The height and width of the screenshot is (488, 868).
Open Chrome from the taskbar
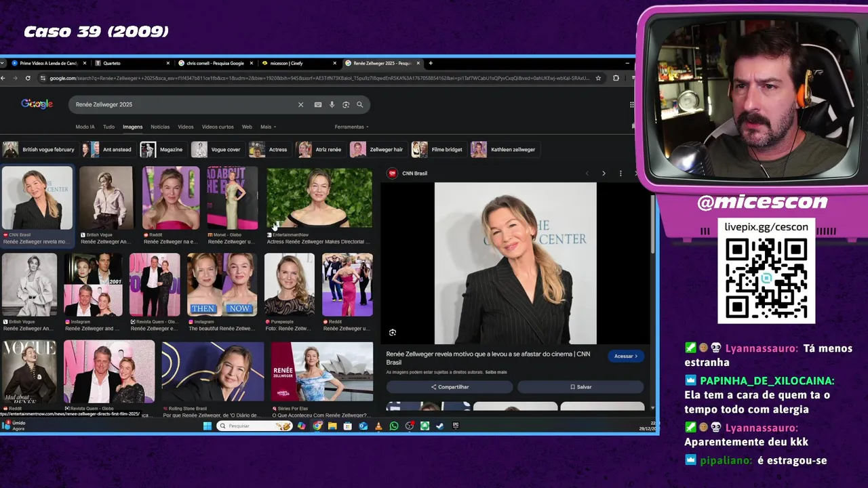click(x=317, y=426)
